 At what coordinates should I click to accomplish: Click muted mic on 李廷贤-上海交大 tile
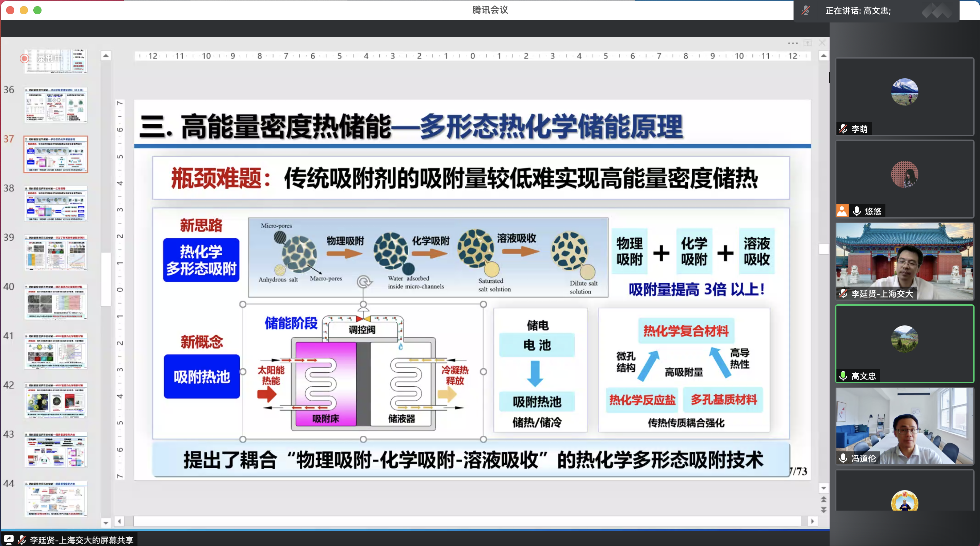tap(843, 293)
